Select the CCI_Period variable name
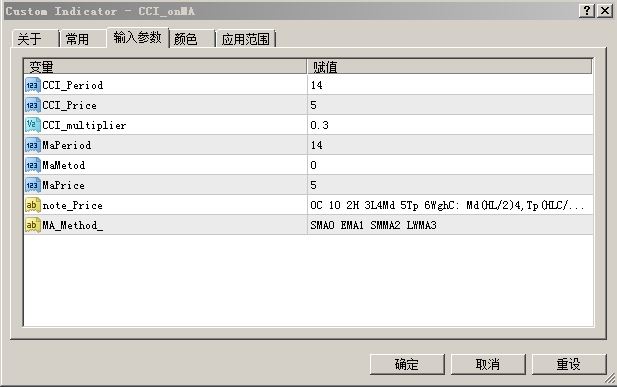The width and height of the screenshot is (617, 387). coord(73,85)
